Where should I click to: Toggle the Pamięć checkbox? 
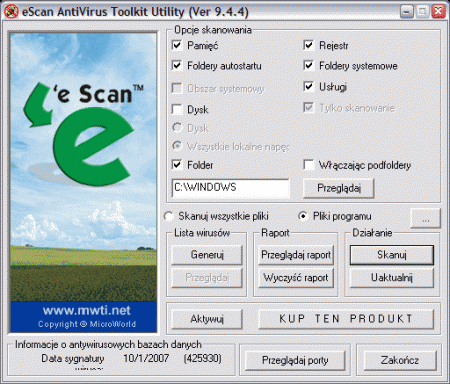click(x=177, y=45)
